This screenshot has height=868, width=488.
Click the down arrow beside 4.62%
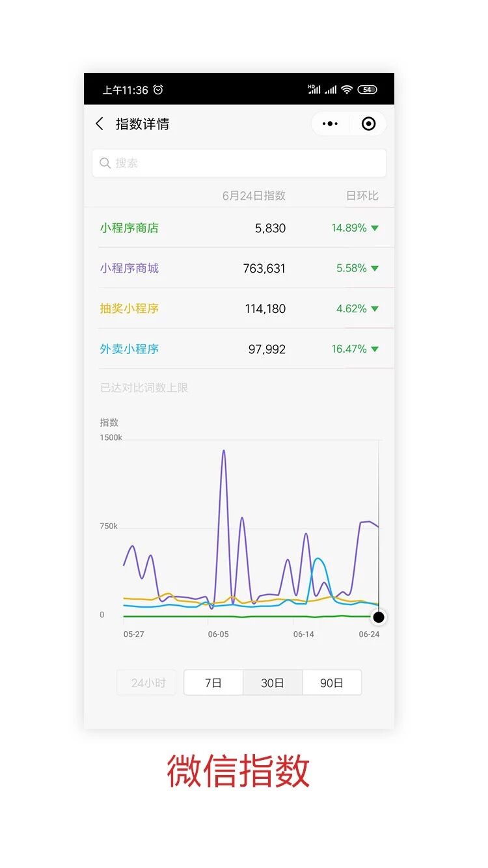[x=375, y=309]
